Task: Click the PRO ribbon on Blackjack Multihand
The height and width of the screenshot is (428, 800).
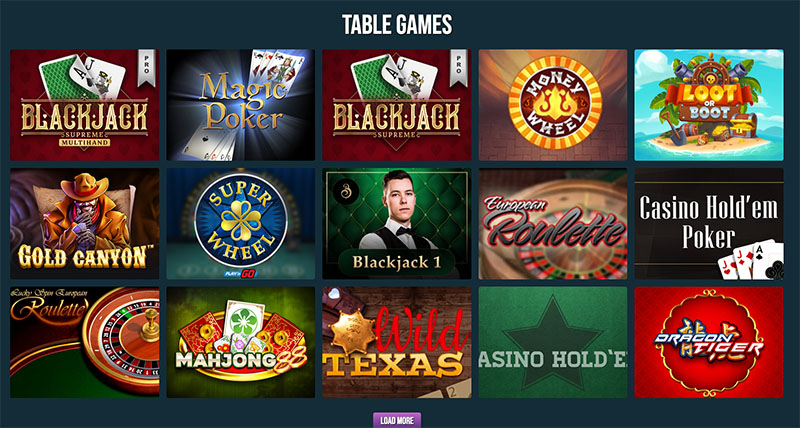Action: pos(146,68)
